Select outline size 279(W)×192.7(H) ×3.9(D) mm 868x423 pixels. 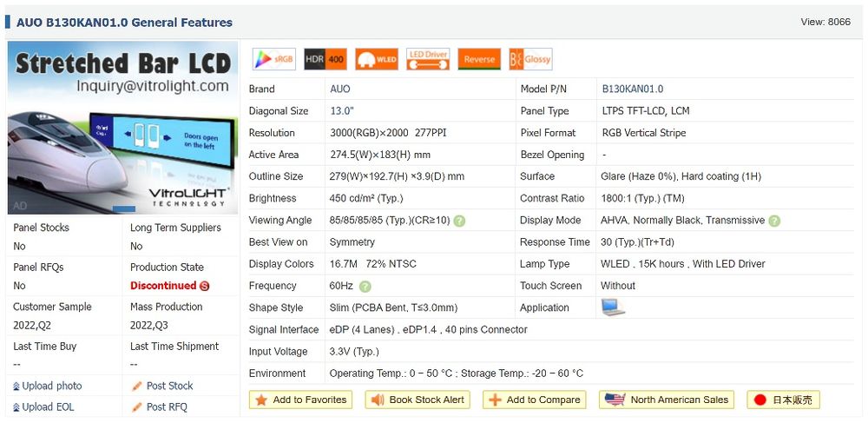click(x=397, y=176)
